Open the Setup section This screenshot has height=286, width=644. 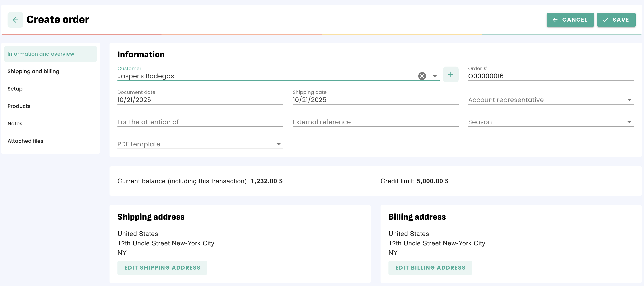15,89
